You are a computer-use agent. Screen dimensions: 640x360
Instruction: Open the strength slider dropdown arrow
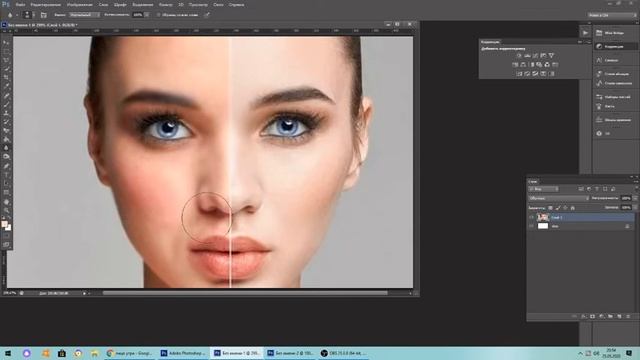(147, 15)
